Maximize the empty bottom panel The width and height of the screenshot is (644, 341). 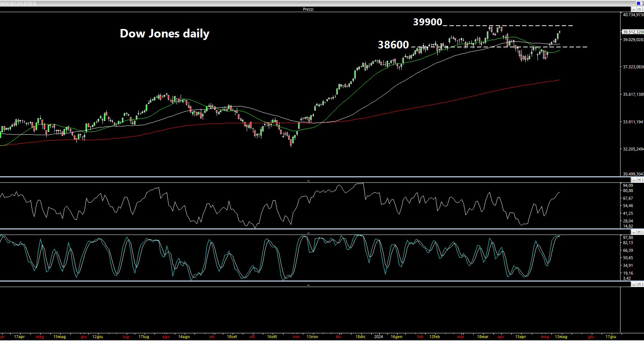tap(639, 284)
